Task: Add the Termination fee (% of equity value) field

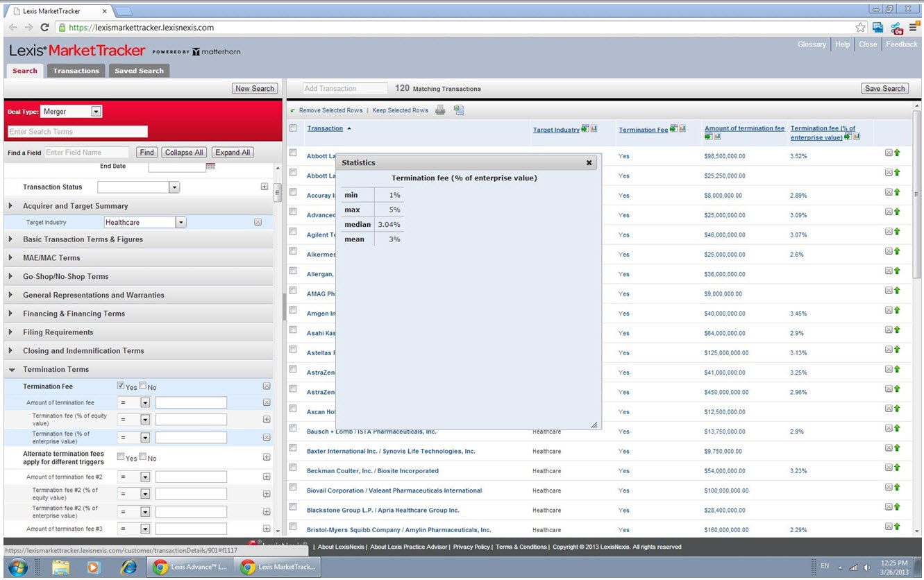Action: (267, 419)
